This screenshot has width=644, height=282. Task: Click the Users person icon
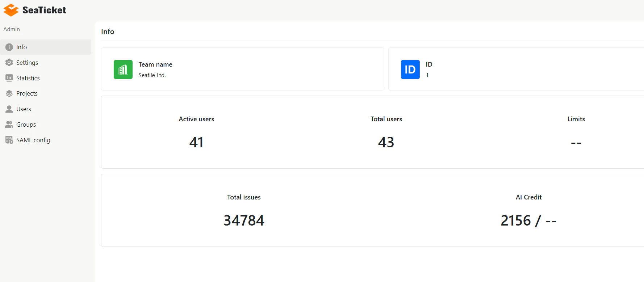pyautogui.click(x=9, y=109)
